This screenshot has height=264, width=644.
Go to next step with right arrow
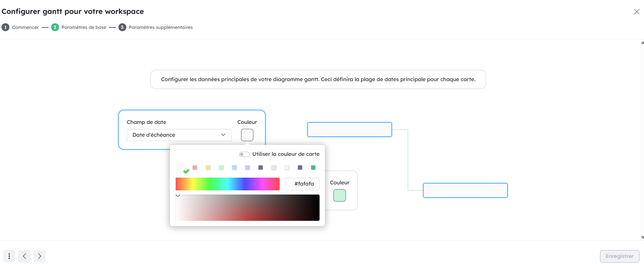pos(39,256)
